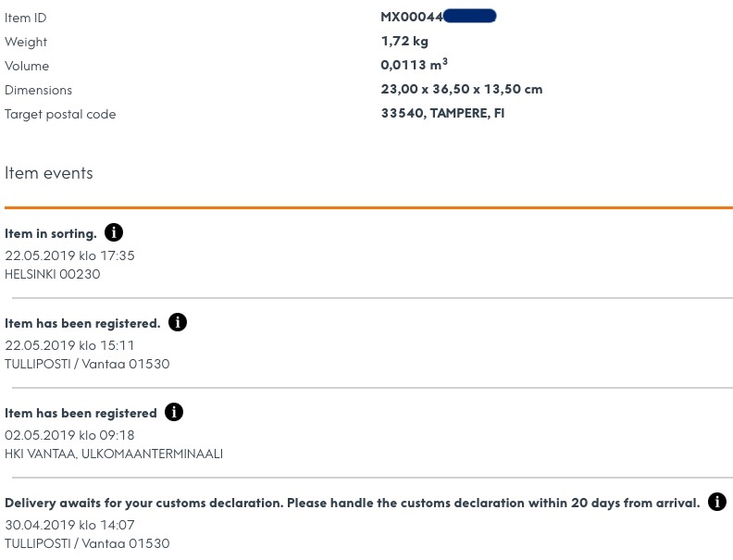Select the dimensions 23,00 x 36,50 x 13,50 cm

461,90
